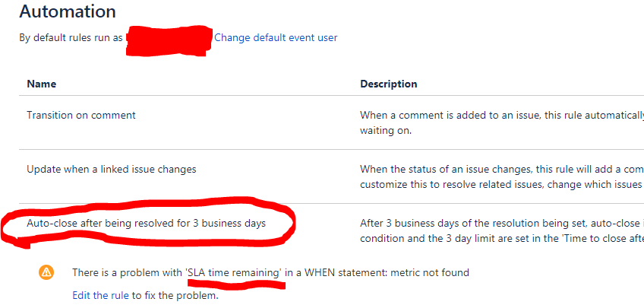Open Update when a linked issue changes rule
Image resolution: width=644 pixels, height=305 pixels.
[112, 169]
